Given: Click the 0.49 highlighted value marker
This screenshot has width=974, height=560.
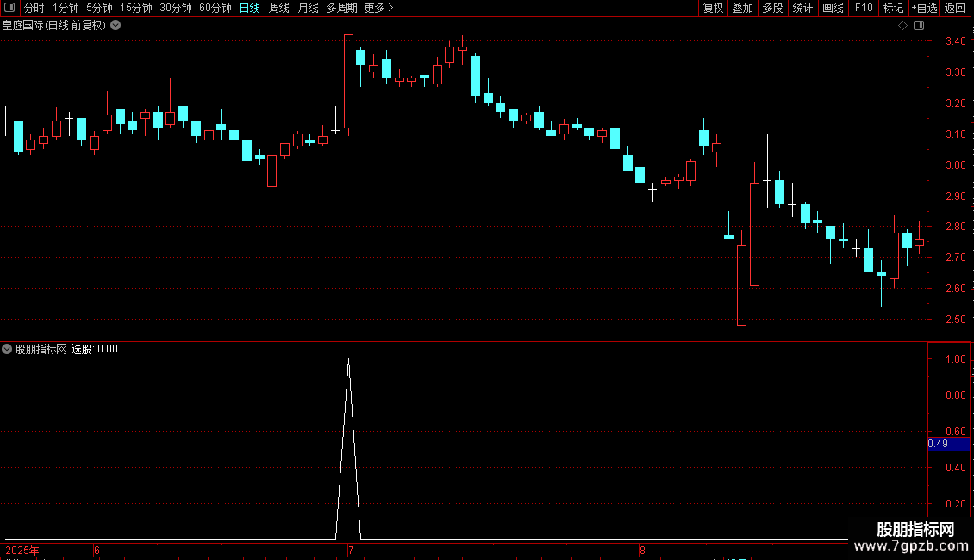Looking at the screenshot, I should [x=948, y=444].
